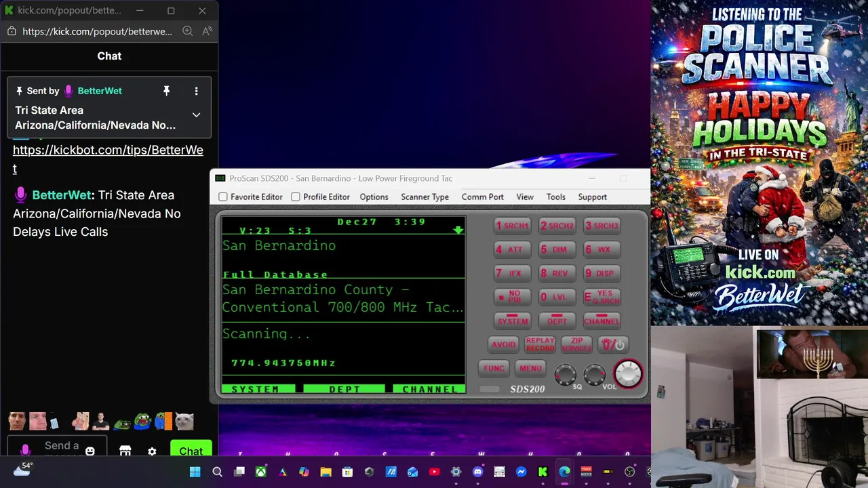The width and height of the screenshot is (868, 488).
Task: Click the CHANNEL softkey on scanner display
Action: pos(429,389)
